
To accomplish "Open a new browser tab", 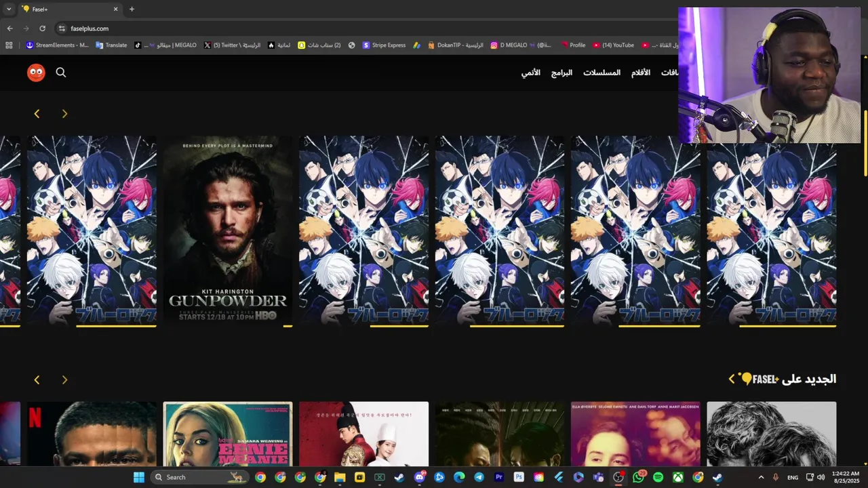I will click(x=132, y=9).
